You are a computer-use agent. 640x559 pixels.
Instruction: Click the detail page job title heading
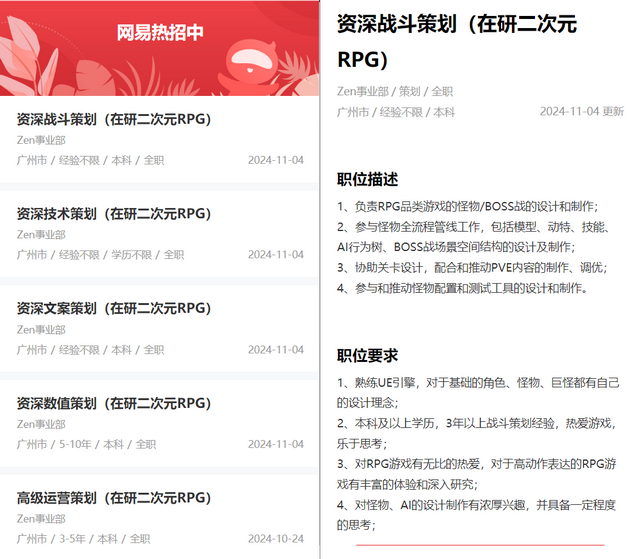pyautogui.click(x=457, y=40)
